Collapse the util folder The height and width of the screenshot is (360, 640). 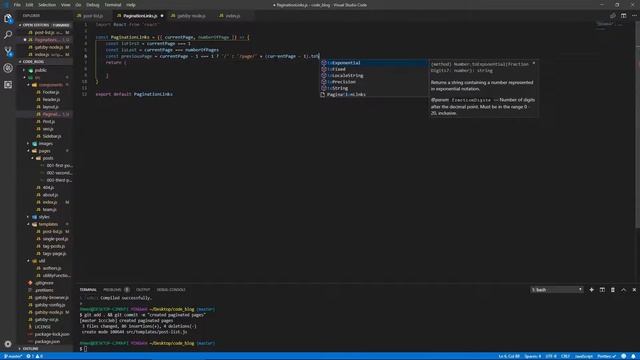(x=42, y=261)
